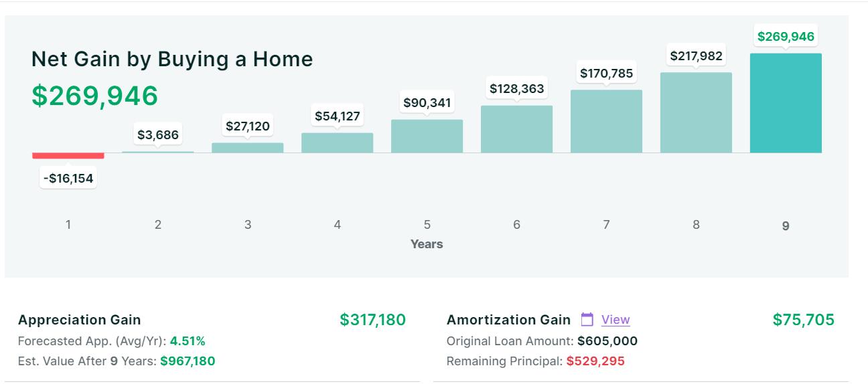This screenshot has width=868, height=384.
Task: Click the $269,946 bar label
Action: [786, 37]
